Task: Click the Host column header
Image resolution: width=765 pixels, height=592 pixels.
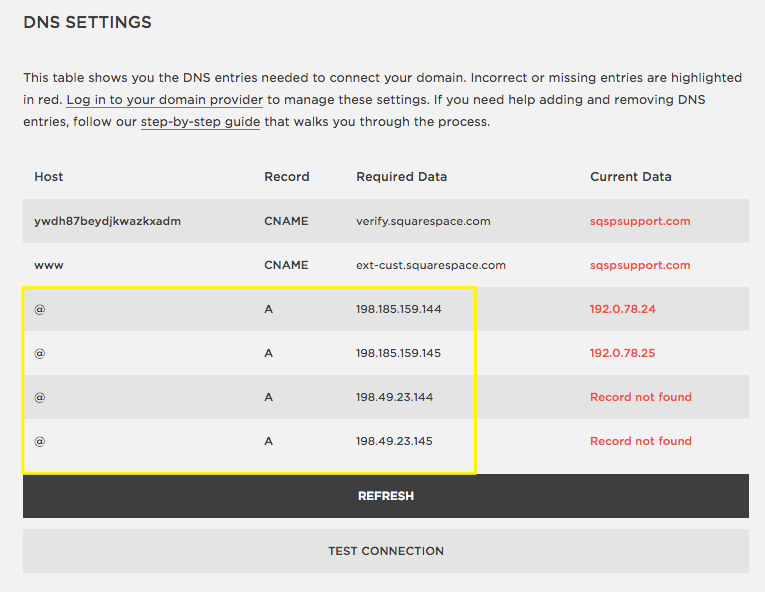Action: click(x=49, y=177)
